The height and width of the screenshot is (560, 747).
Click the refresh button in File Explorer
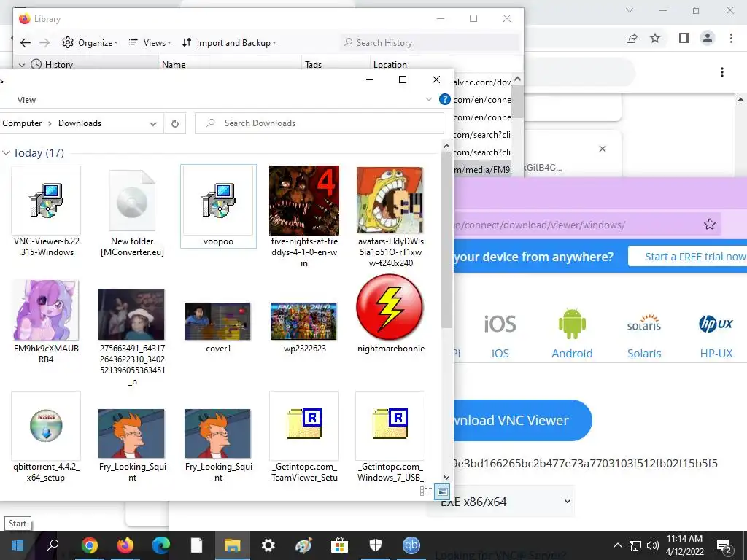[175, 123]
